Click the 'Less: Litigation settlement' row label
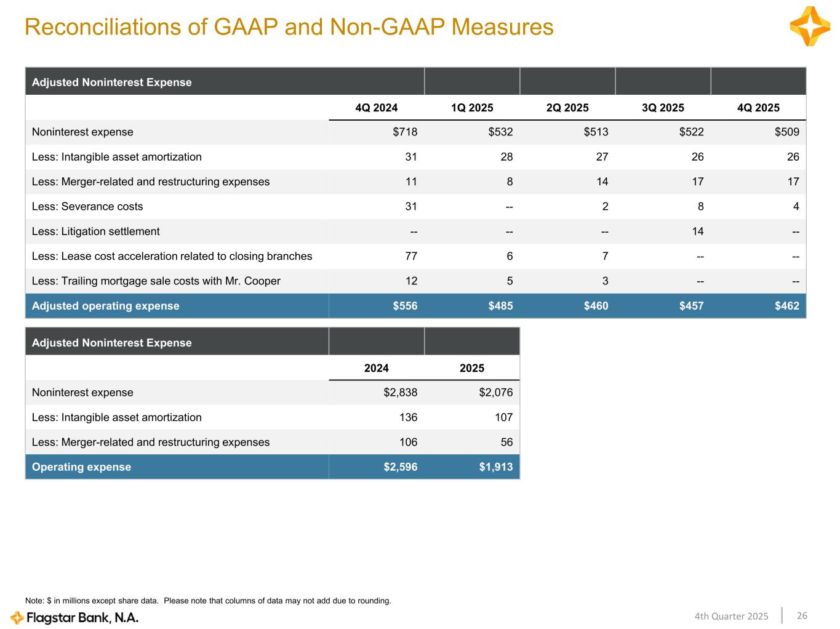Image resolution: width=840 pixels, height=629 pixels. [x=95, y=231]
